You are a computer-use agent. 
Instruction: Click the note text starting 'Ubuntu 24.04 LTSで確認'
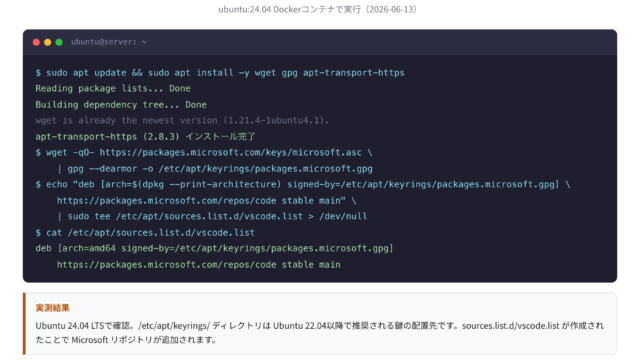tap(320, 326)
